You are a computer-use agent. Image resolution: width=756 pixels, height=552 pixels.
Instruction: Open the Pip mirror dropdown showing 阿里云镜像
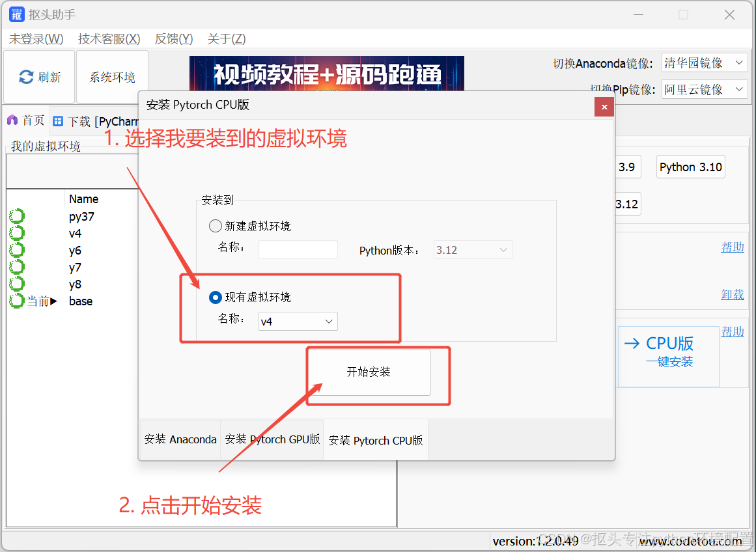704,89
